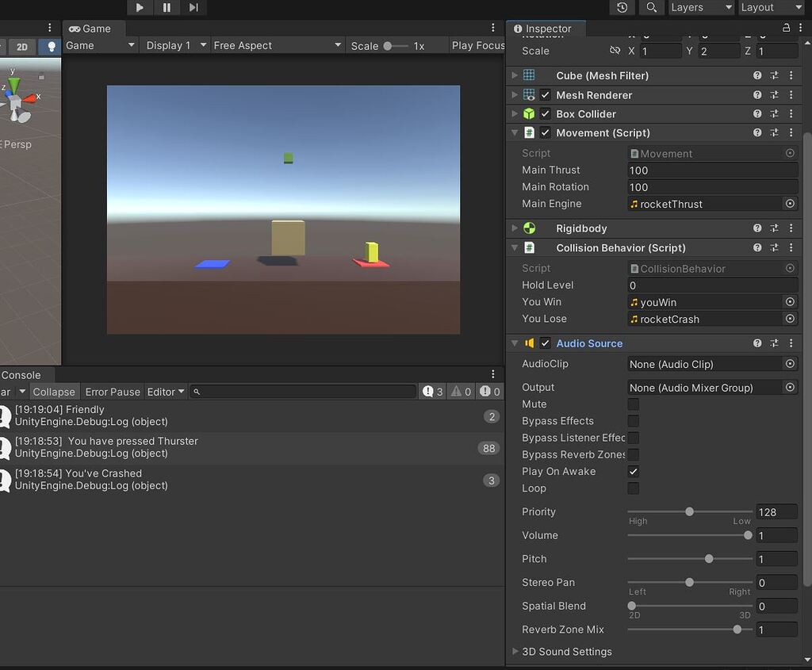The image size is (812, 670).
Task: Disable Play On Awake on the Audio Source
Action: [x=632, y=471]
